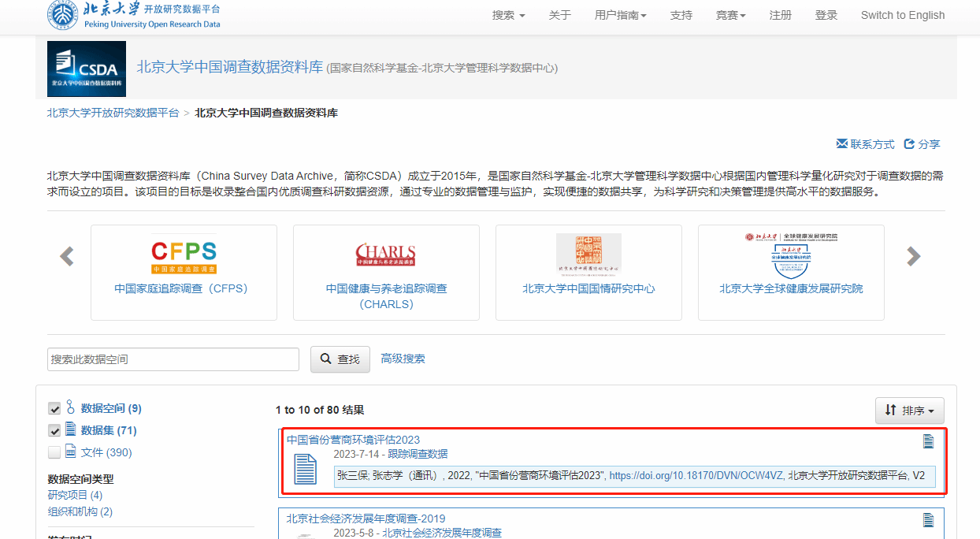Click the carousel next arrow
This screenshot has width=980, height=539.
click(x=913, y=256)
